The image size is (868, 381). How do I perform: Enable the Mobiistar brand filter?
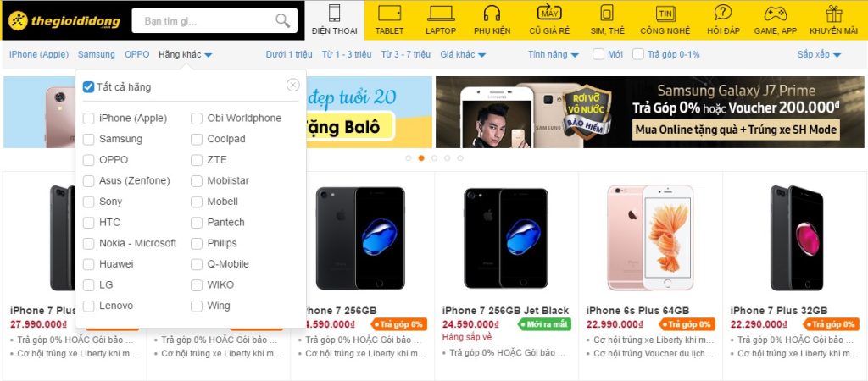(x=197, y=181)
